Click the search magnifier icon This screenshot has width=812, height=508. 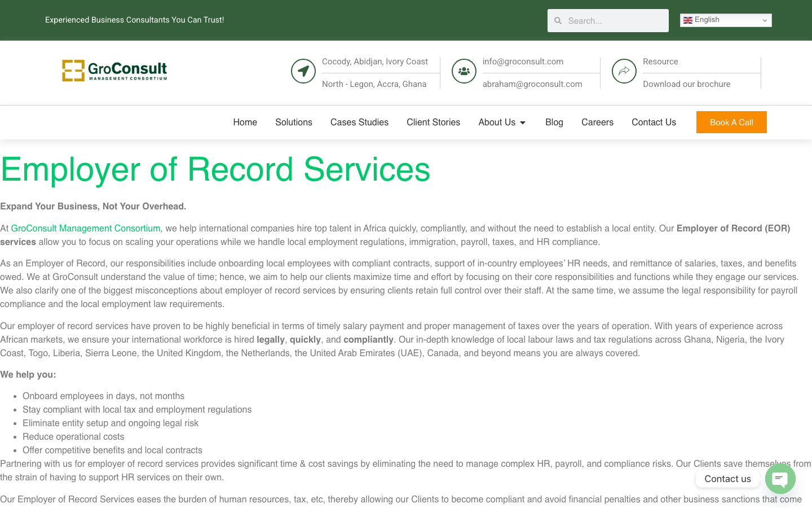coord(558,21)
